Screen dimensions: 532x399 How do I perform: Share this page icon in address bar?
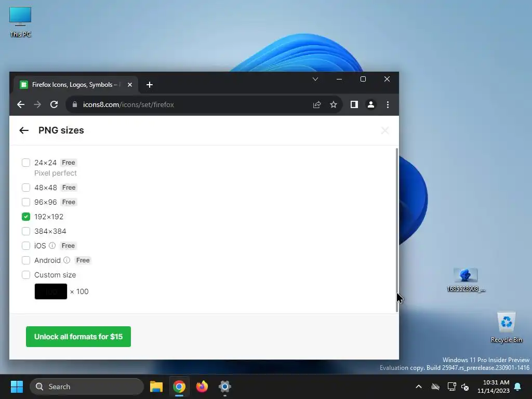click(317, 104)
